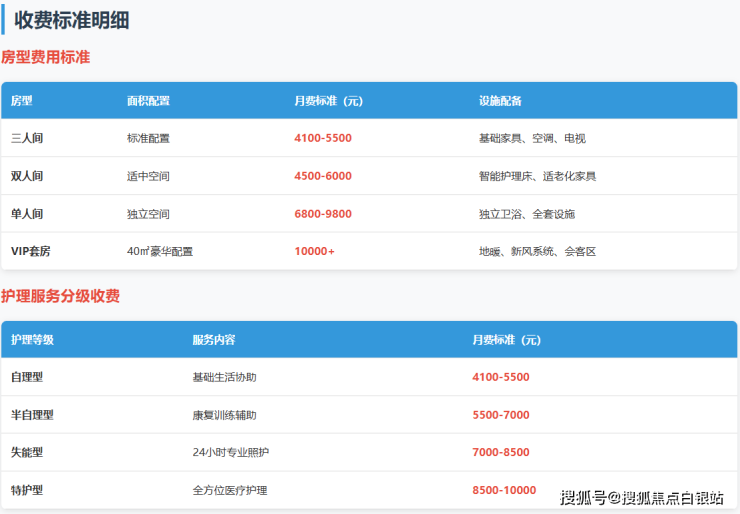Click the 护理等级 column header
740x514 pixels.
click(x=32, y=340)
